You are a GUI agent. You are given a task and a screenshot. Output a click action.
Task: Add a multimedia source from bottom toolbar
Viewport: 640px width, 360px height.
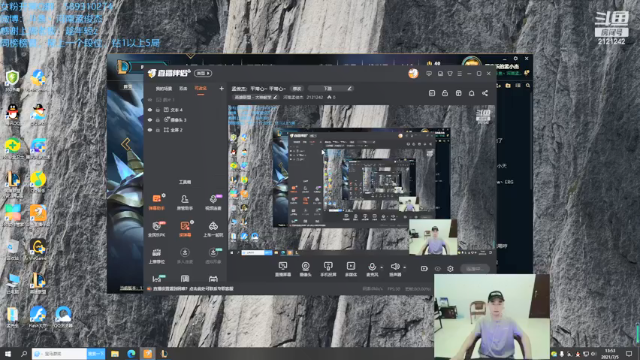point(351,269)
